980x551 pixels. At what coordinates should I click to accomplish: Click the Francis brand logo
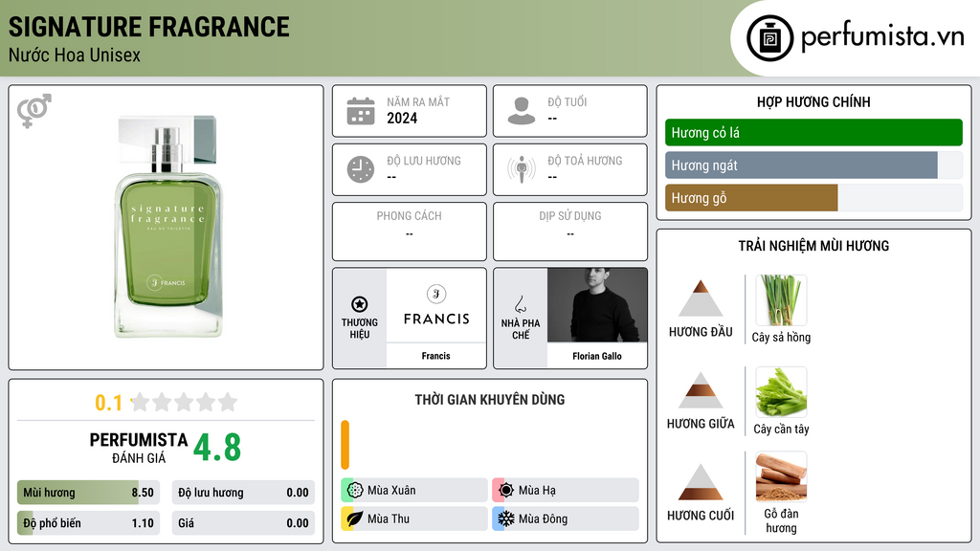(x=436, y=305)
